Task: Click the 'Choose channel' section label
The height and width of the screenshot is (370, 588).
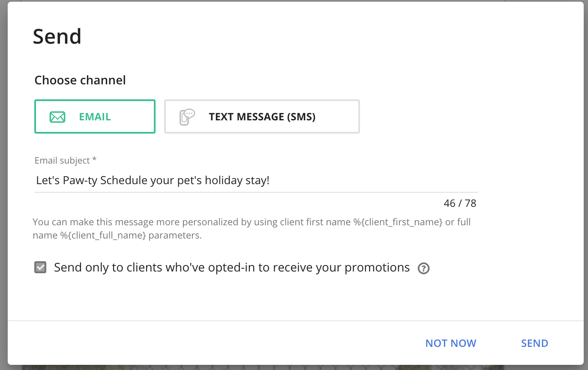Action: coord(80,80)
